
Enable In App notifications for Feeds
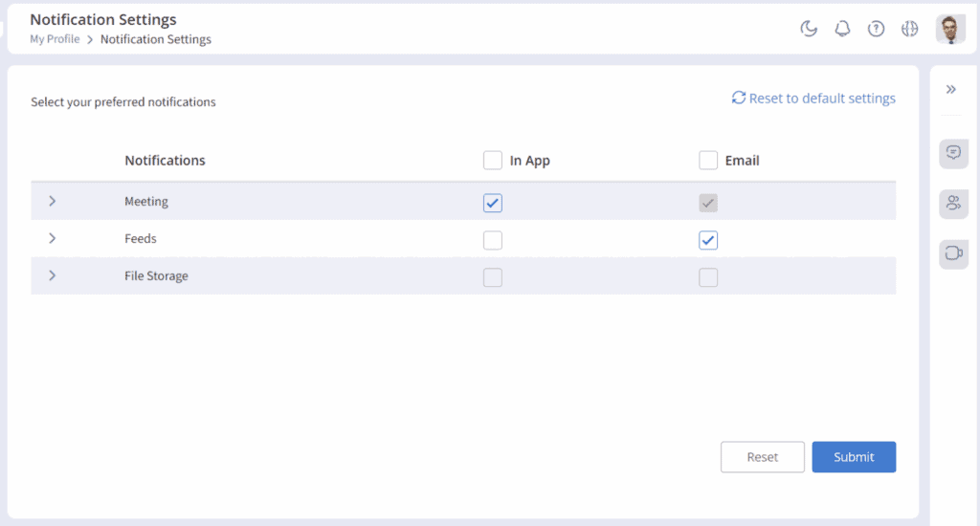493,240
